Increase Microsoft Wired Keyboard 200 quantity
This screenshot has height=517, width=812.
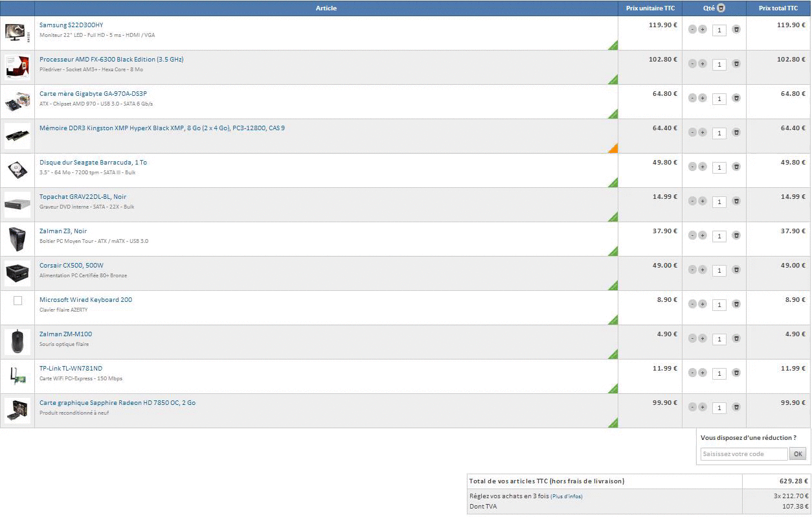point(703,304)
